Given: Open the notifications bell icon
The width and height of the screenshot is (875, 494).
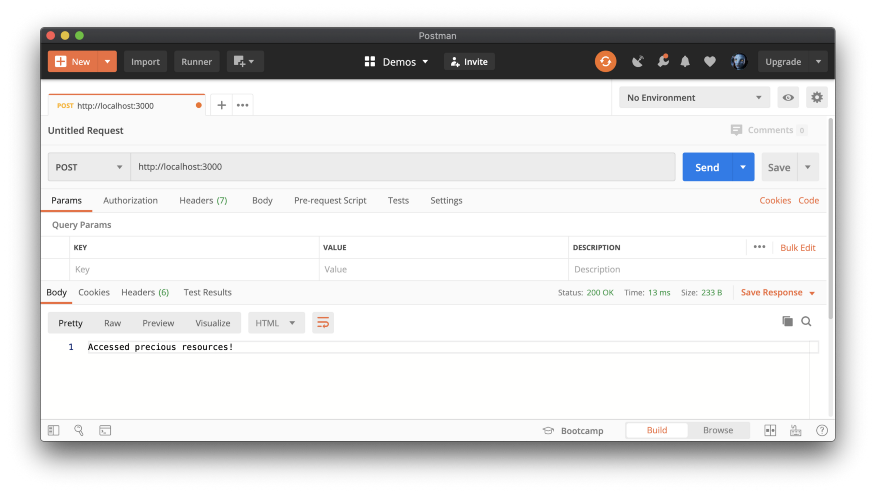Looking at the screenshot, I should pos(685,61).
